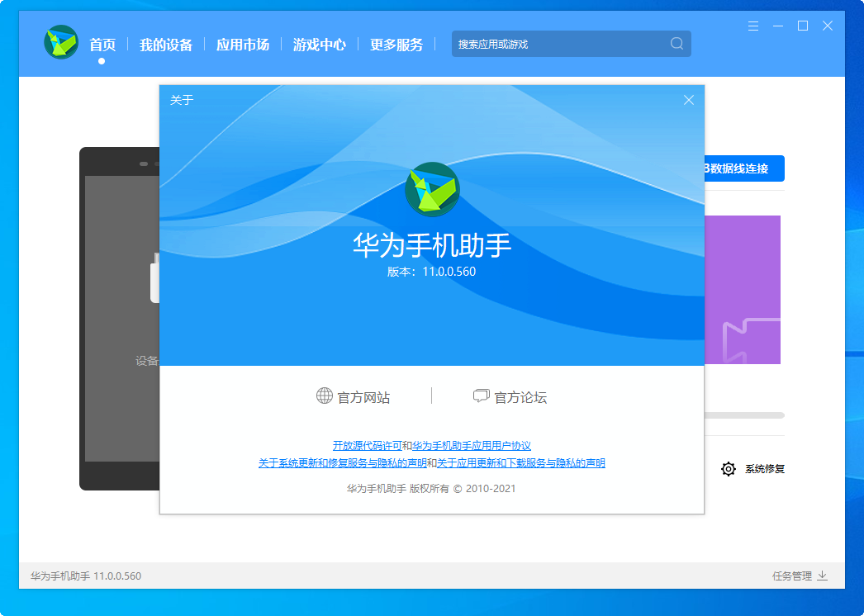Click the HiSuite logo in the 关于 dialog

click(x=433, y=190)
